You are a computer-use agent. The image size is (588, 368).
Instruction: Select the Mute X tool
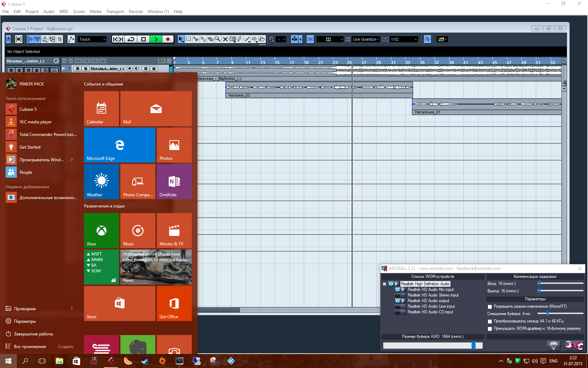coord(225,39)
